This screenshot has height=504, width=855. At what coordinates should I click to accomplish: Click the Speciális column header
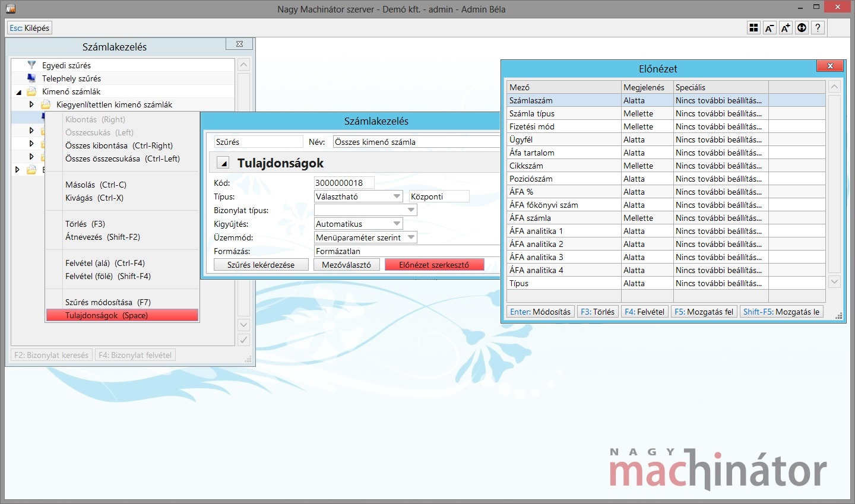(721, 87)
